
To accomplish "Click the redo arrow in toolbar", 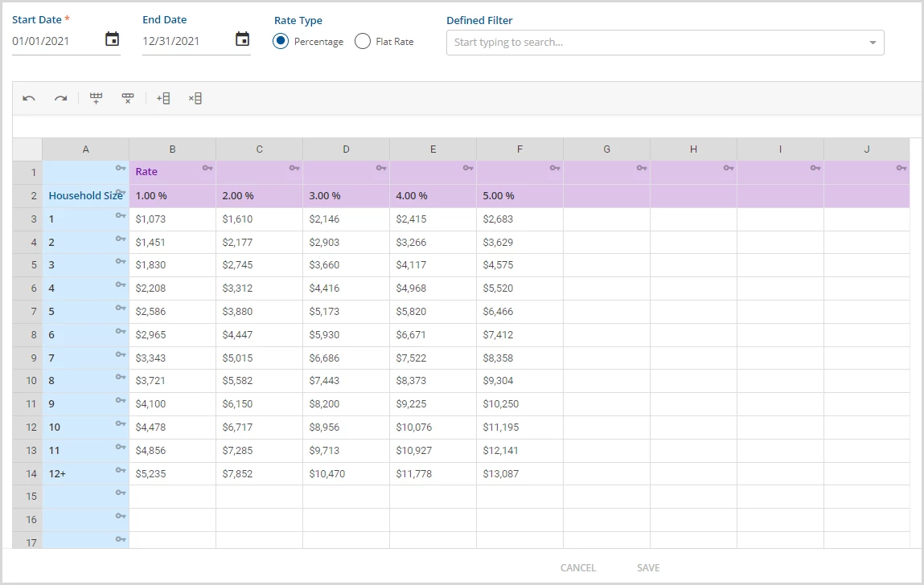I will click(60, 98).
